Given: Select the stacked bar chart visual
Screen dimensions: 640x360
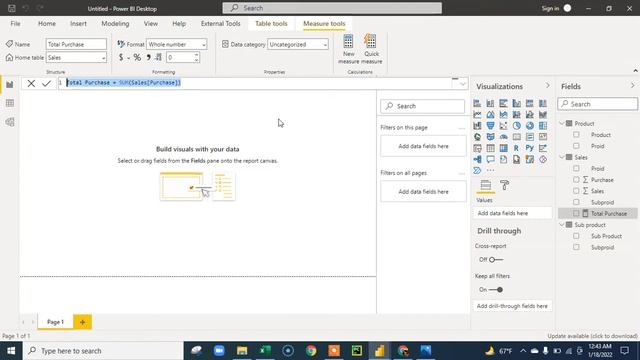Looking at the screenshot, I should 477,103.
